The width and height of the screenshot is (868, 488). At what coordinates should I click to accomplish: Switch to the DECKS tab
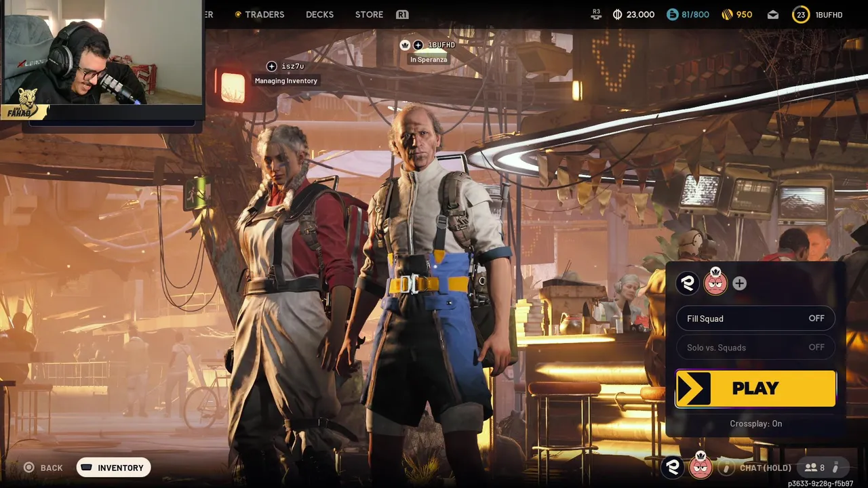(319, 14)
